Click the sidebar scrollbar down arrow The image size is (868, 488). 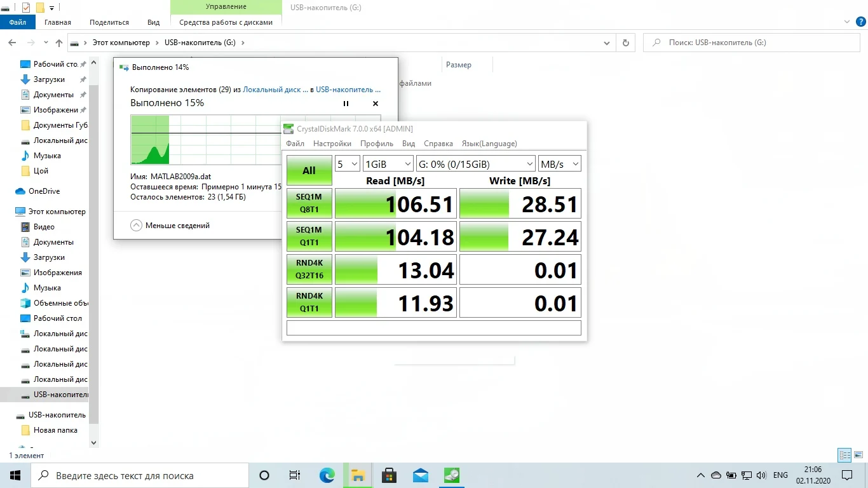click(94, 443)
